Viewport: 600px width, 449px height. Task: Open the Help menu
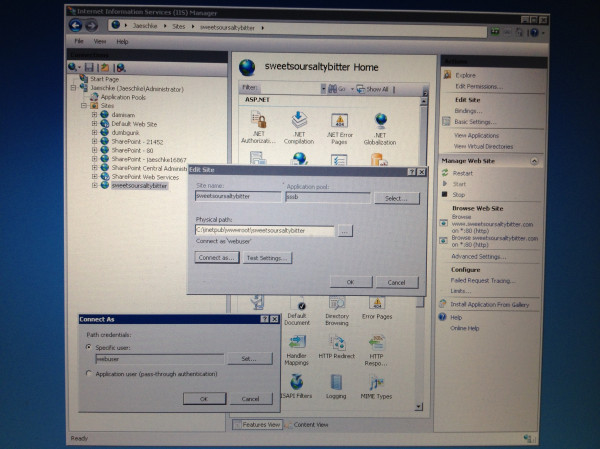[122, 42]
